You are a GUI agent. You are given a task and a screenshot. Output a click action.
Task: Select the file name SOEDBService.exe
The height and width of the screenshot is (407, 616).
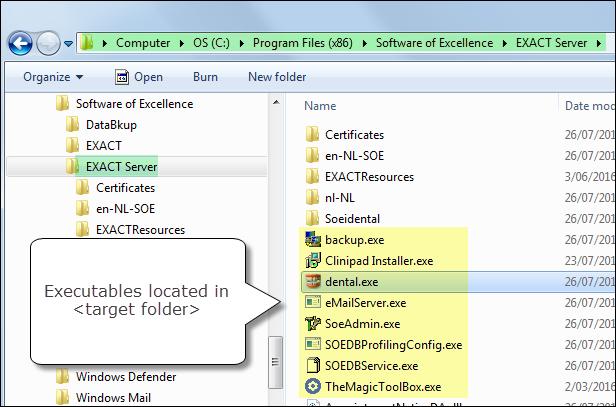pyautogui.click(x=371, y=366)
